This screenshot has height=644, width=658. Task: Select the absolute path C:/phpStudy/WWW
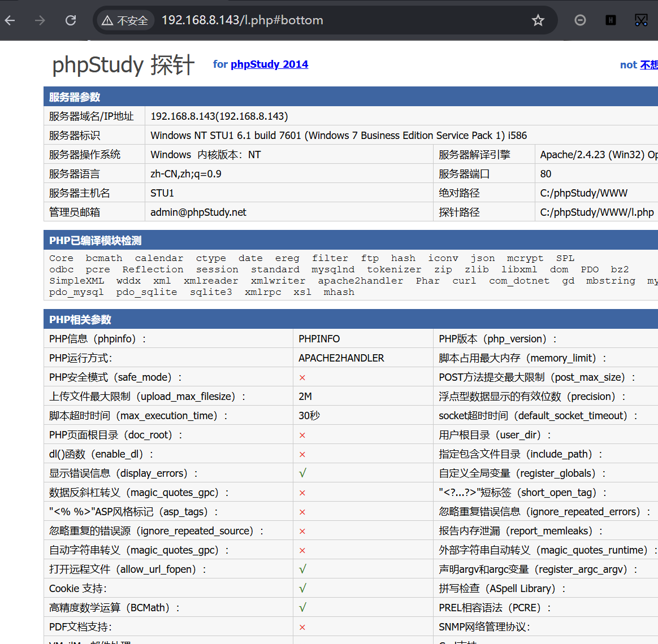click(584, 193)
